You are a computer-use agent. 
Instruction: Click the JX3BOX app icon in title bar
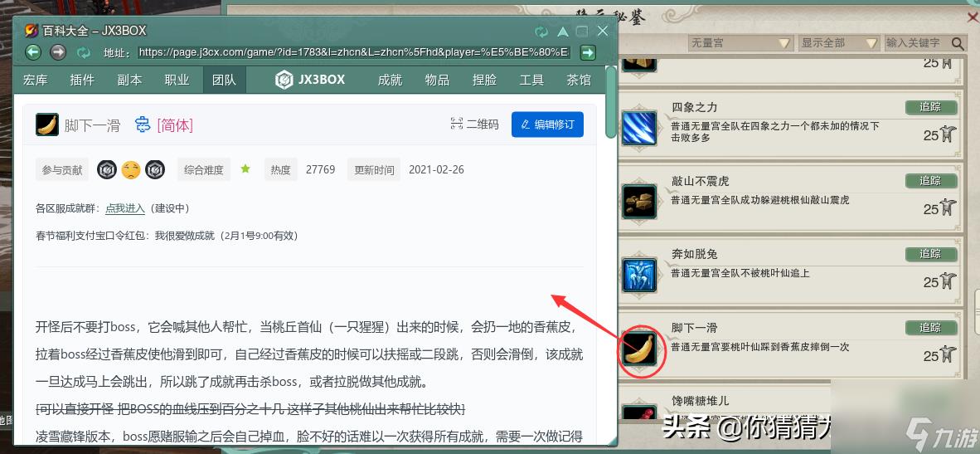coord(32,31)
